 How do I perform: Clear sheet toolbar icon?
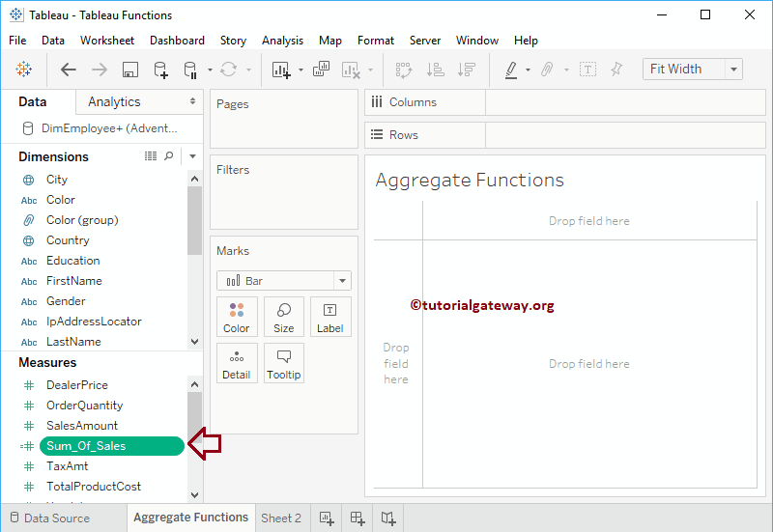[351, 70]
